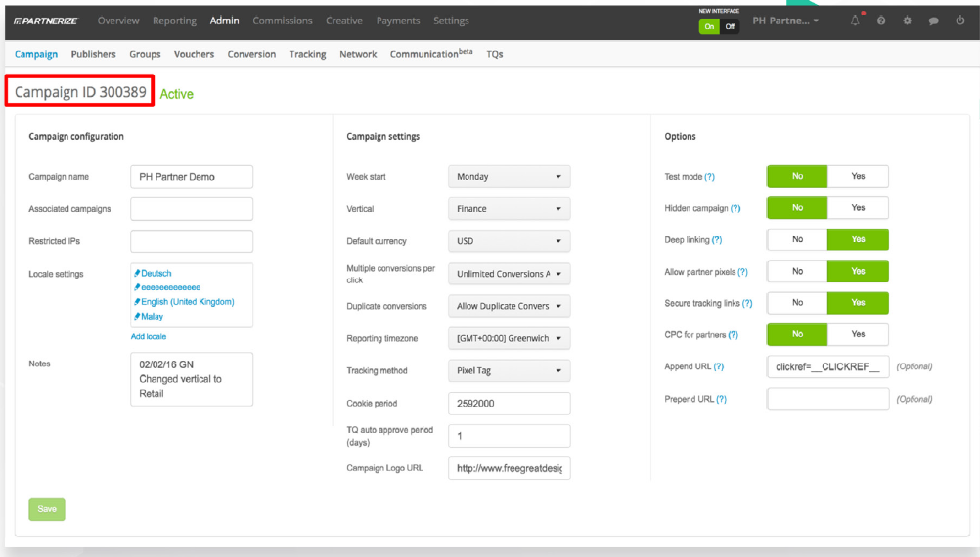Show CPC for partners help tooltip
Screen dimensions: 980x557
(734, 335)
